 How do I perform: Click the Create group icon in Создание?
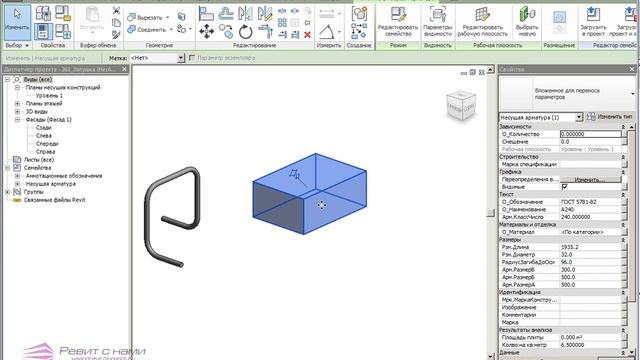pos(359,14)
